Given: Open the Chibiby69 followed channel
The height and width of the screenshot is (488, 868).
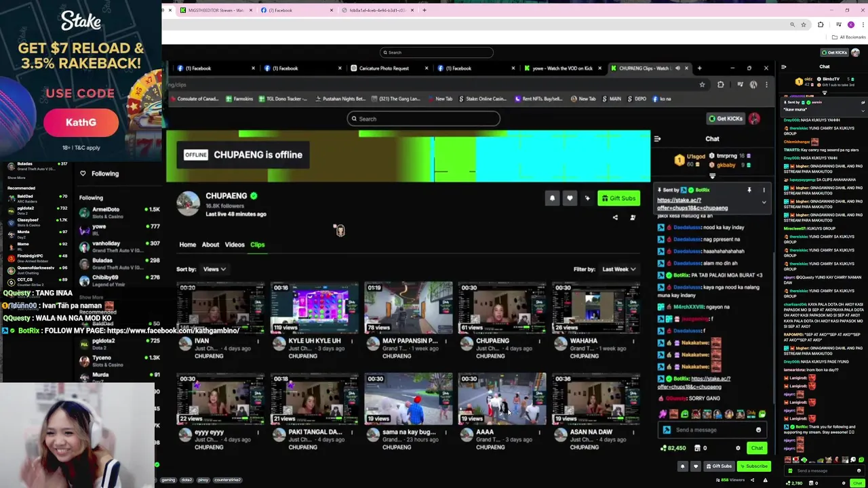Looking at the screenshot, I should [119, 281].
